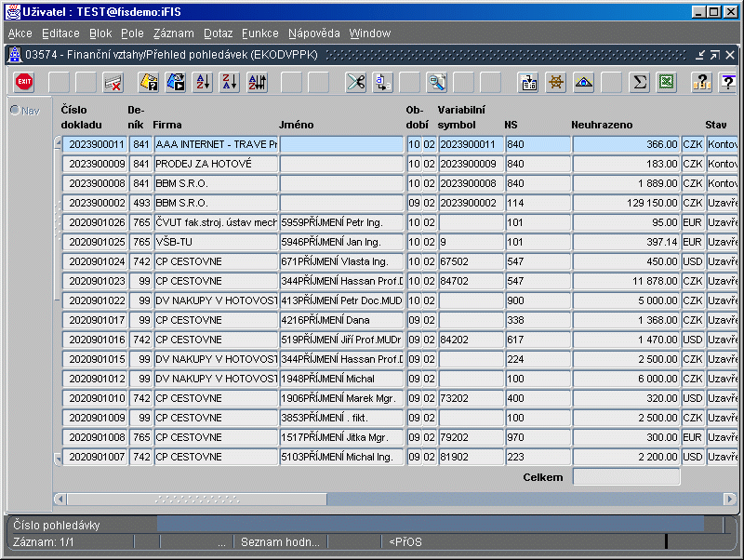Click the sort descending Z-A icon

pyautogui.click(x=230, y=83)
